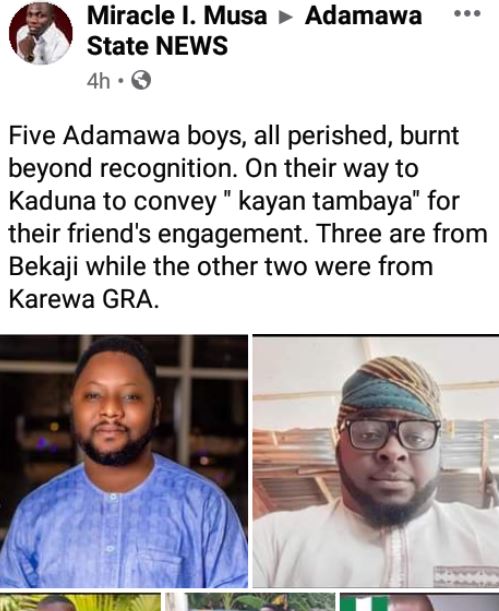Select the quoted phrase kayan tambaya
The image size is (499, 611).
click(x=323, y=202)
